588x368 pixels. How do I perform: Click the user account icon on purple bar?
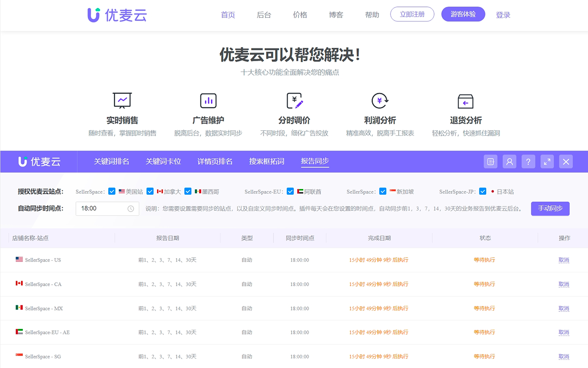coord(509,161)
